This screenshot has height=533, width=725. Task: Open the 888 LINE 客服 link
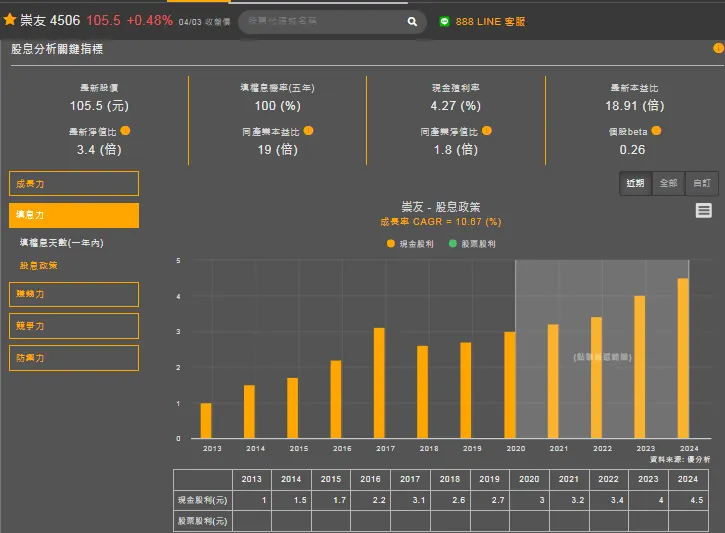point(490,22)
